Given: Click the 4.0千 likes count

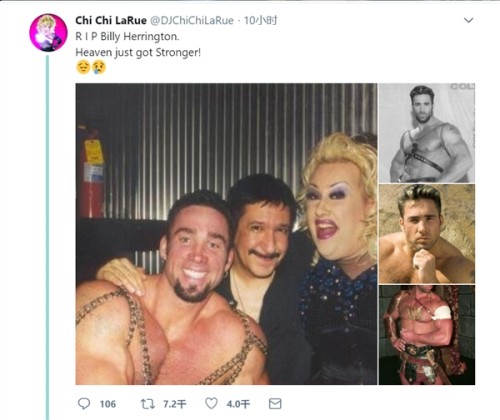Looking at the screenshot, I should click(x=238, y=404).
